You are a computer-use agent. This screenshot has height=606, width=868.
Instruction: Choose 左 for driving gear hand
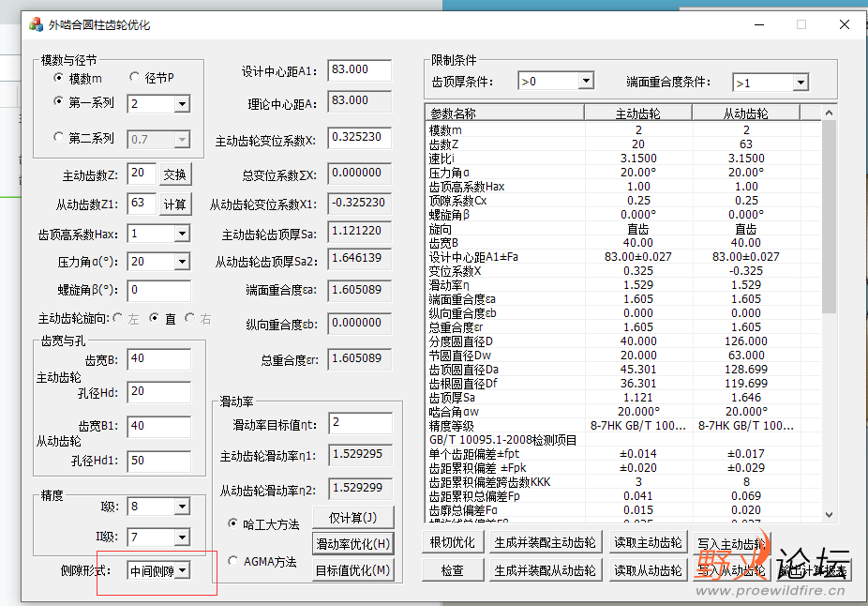(x=117, y=318)
